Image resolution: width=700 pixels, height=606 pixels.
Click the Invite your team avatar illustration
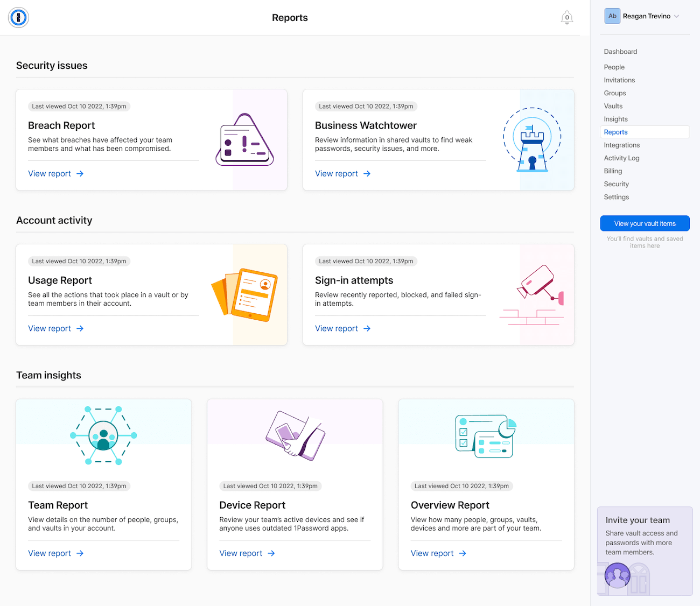[617, 575]
